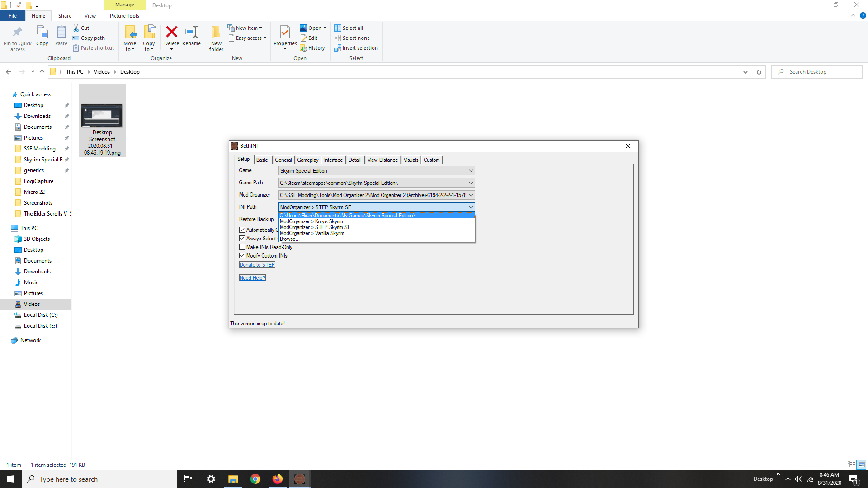This screenshot has height=488, width=868.
Task: Open SSE Modding in Quick access
Action: [x=40, y=149]
